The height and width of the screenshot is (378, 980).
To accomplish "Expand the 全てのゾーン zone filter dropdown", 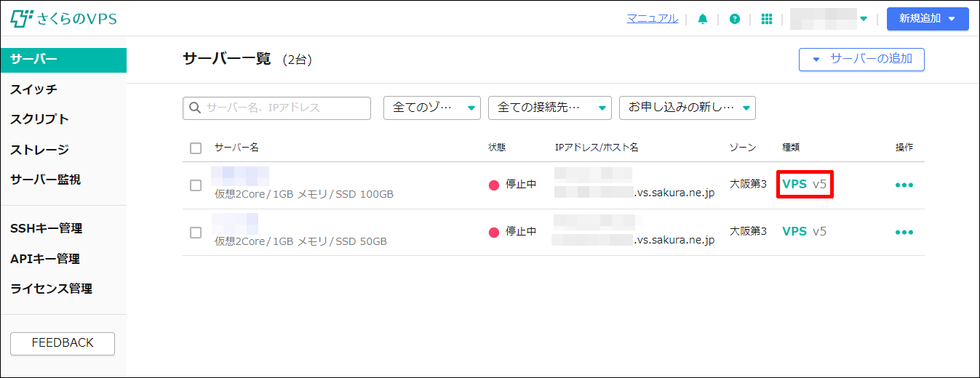I will point(432,108).
